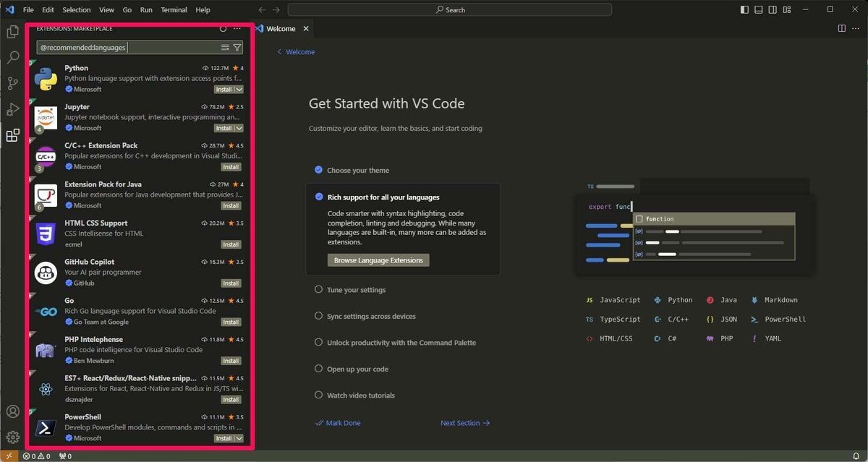The height and width of the screenshot is (462, 868).
Task: Split the editor to the right
Action: 842,28
